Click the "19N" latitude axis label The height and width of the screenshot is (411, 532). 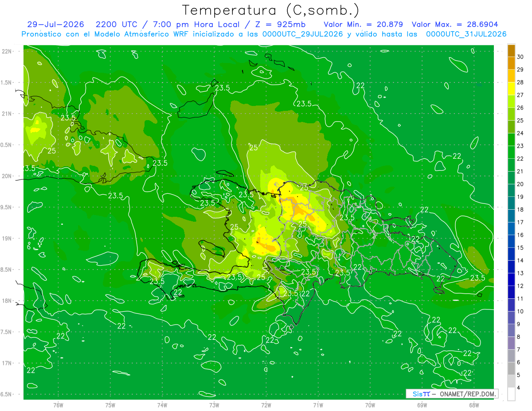tap(7, 238)
